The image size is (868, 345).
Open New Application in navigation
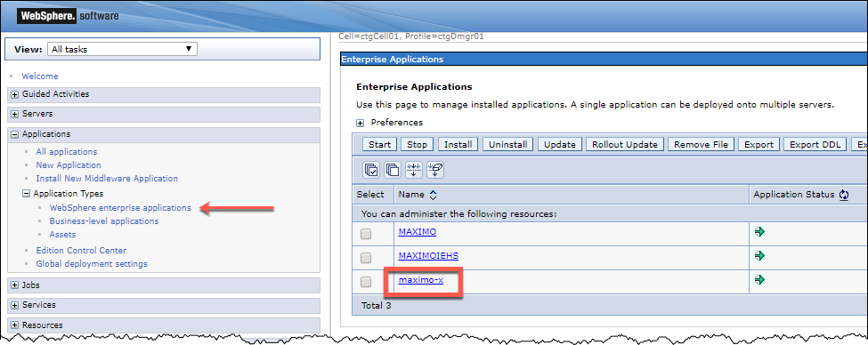(x=69, y=164)
